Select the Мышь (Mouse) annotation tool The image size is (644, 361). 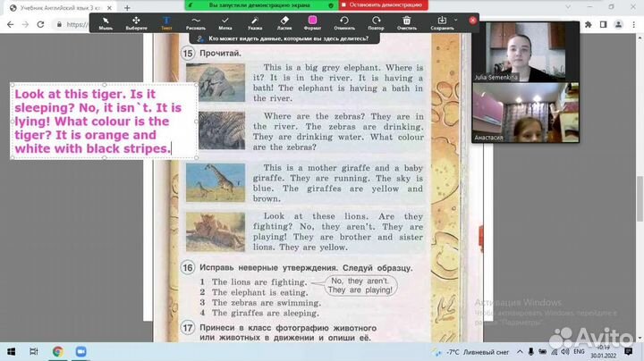[106, 22]
